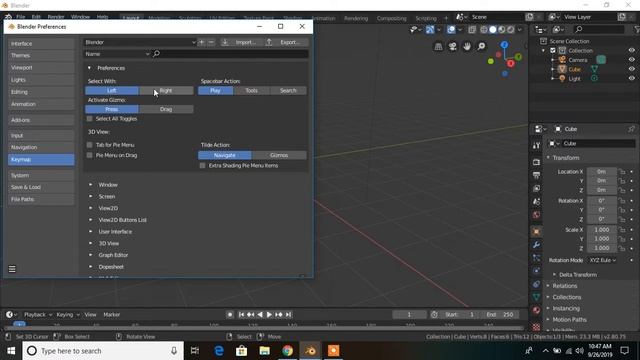This screenshot has width=640, height=360.
Task: Open Microsoft Edge from the taskbar
Action: [219, 351]
